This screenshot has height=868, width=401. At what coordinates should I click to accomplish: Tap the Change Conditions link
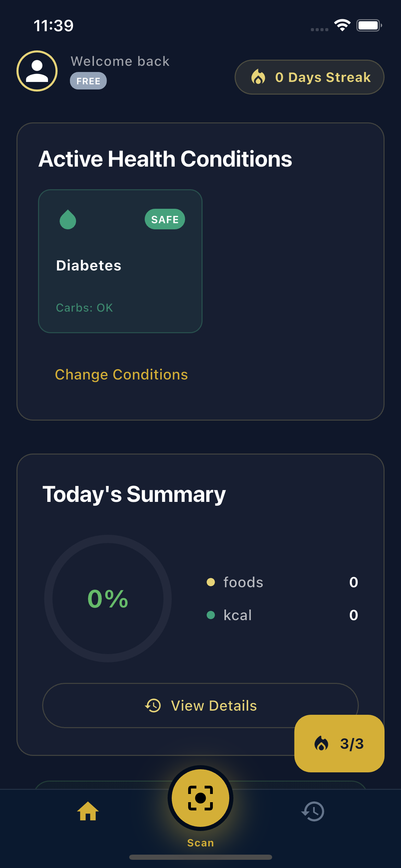121,374
